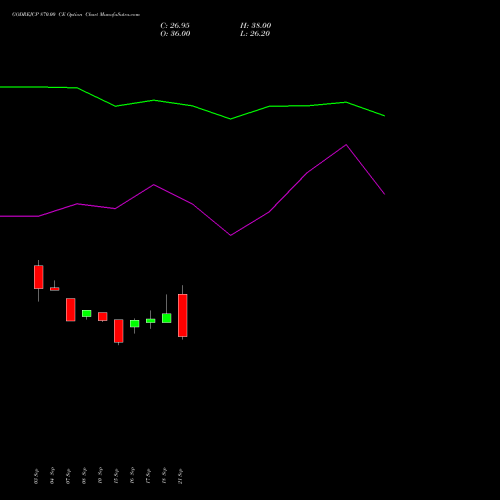Select the high value 'H: 38.00'
Image resolution: width=500 pixels, height=500 pixels.
(255, 25)
